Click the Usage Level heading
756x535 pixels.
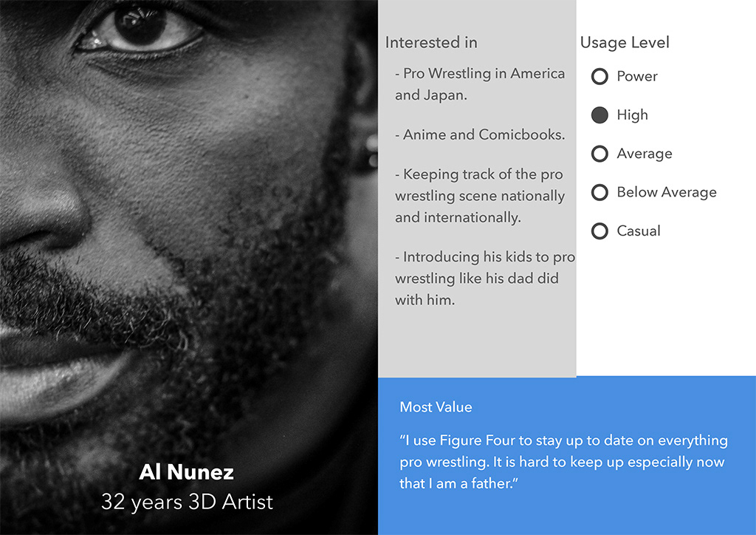pyautogui.click(x=625, y=42)
